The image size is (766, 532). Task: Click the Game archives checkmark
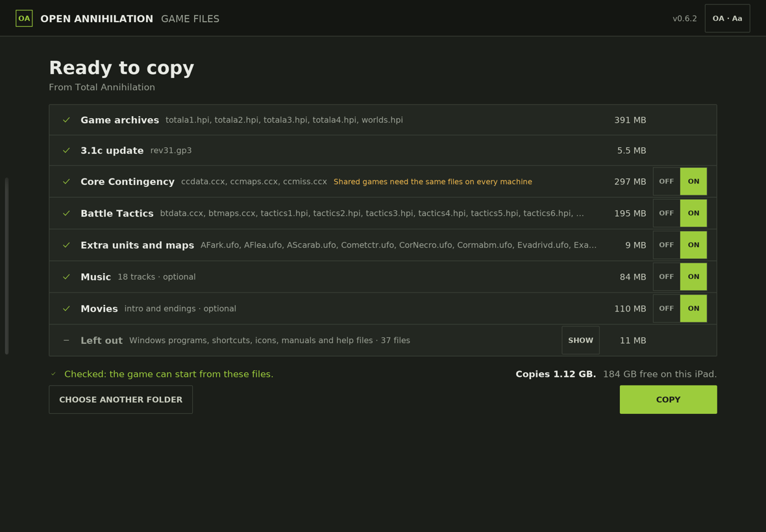66,120
